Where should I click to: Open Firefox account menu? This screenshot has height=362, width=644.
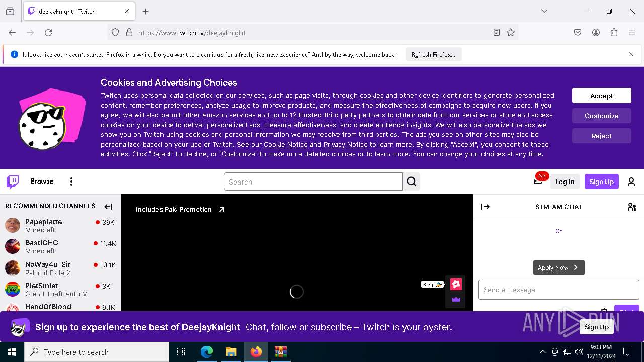tap(596, 33)
